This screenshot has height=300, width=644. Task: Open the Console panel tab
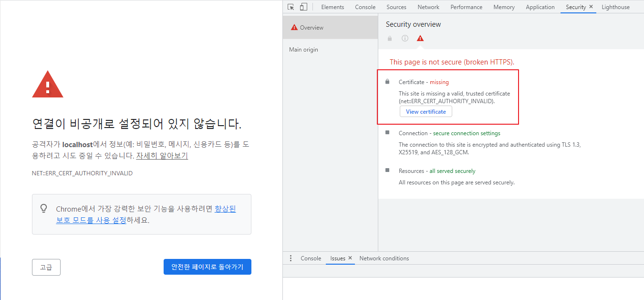(365, 7)
